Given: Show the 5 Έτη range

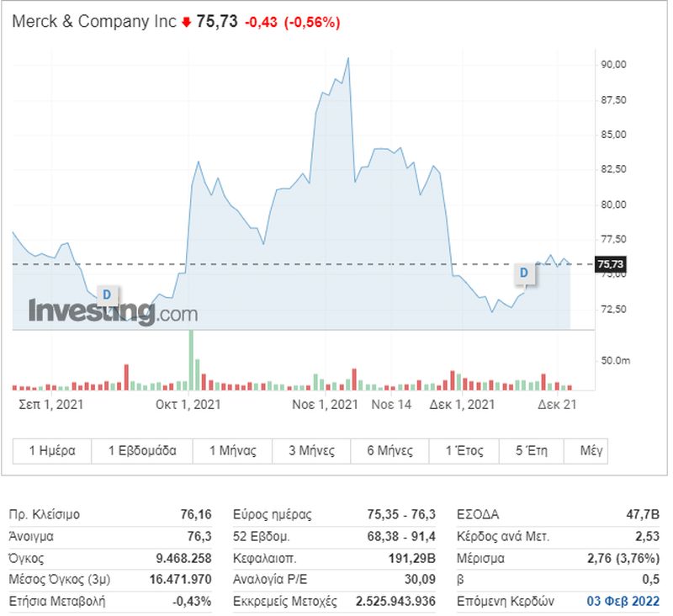Looking at the screenshot, I should coord(532,451).
